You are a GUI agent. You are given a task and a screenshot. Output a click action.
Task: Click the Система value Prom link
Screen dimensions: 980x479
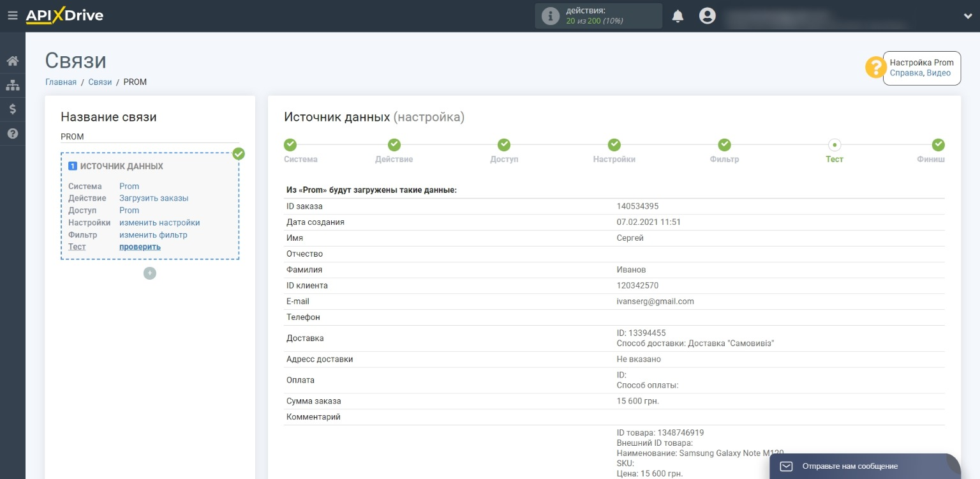[x=129, y=186]
